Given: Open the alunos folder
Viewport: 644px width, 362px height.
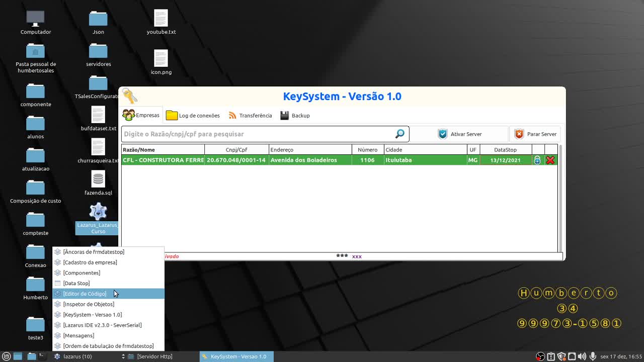Looking at the screenshot, I should [x=35, y=127].
